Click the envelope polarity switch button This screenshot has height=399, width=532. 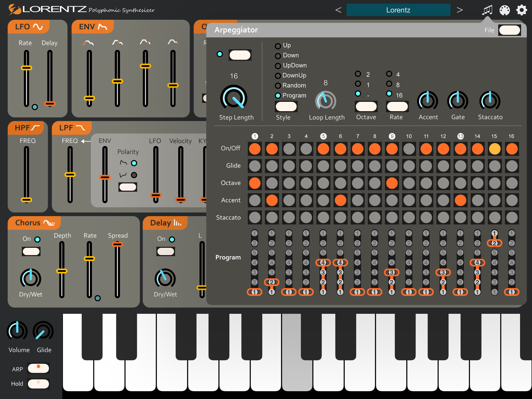point(128,187)
